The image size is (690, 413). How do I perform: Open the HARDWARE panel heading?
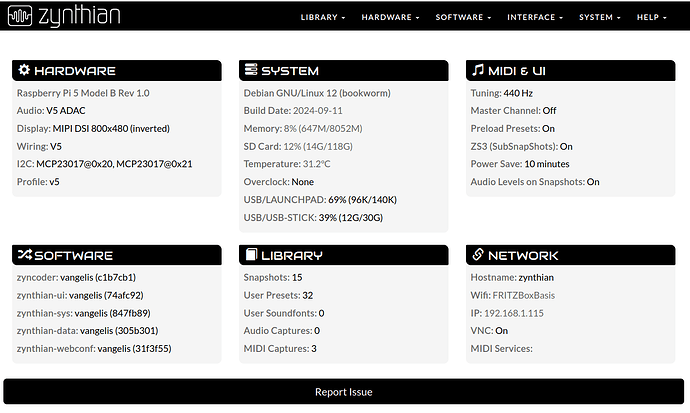pyautogui.click(x=75, y=71)
